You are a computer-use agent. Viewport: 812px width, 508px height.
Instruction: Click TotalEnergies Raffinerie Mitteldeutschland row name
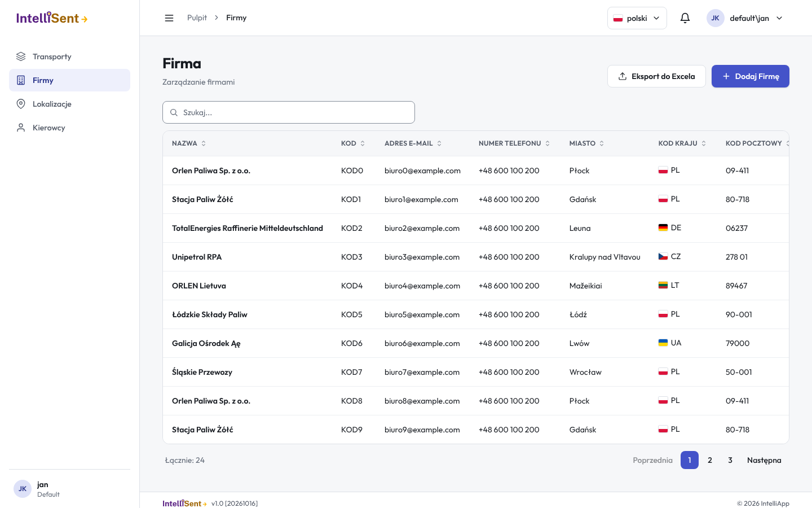(248, 228)
